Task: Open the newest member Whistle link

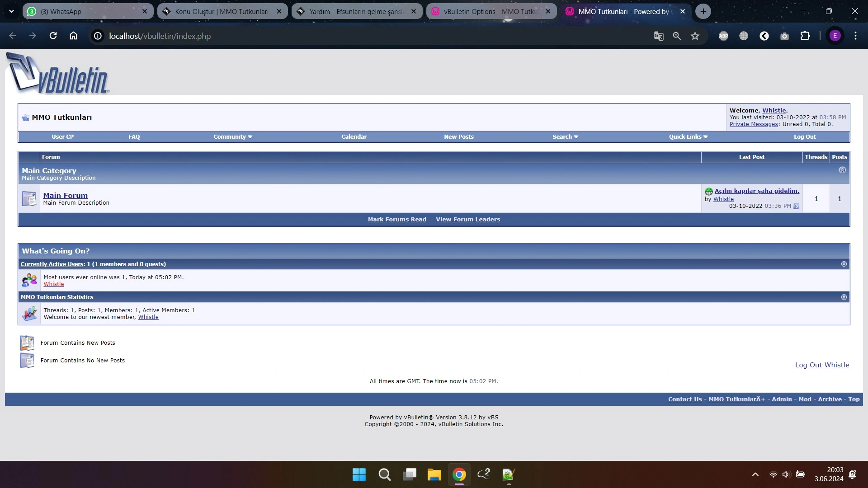Action: [x=148, y=317]
